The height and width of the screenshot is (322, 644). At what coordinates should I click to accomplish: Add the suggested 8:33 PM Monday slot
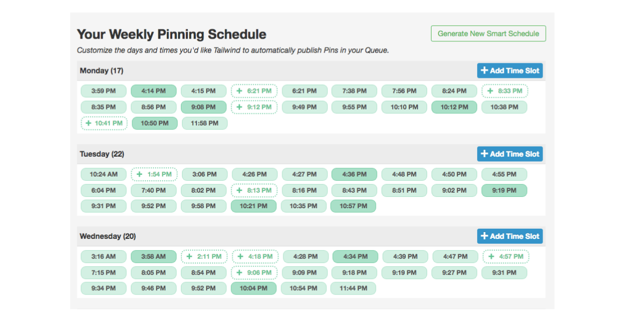click(505, 91)
